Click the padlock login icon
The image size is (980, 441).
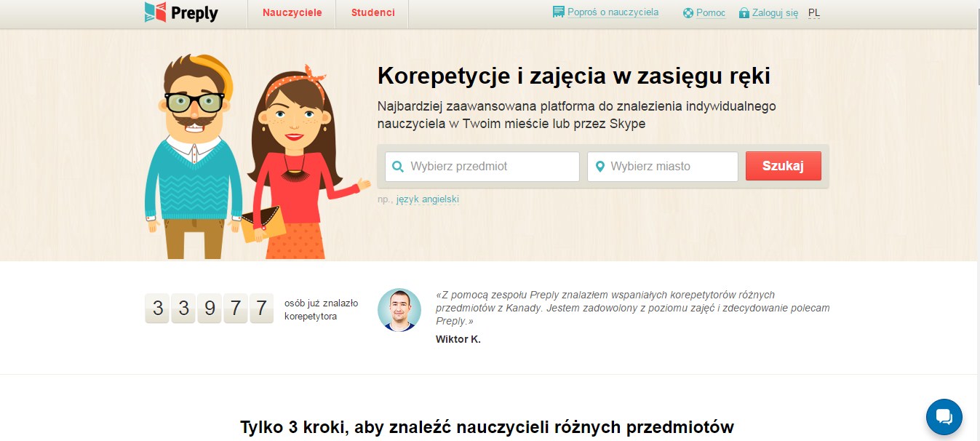click(x=744, y=13)
